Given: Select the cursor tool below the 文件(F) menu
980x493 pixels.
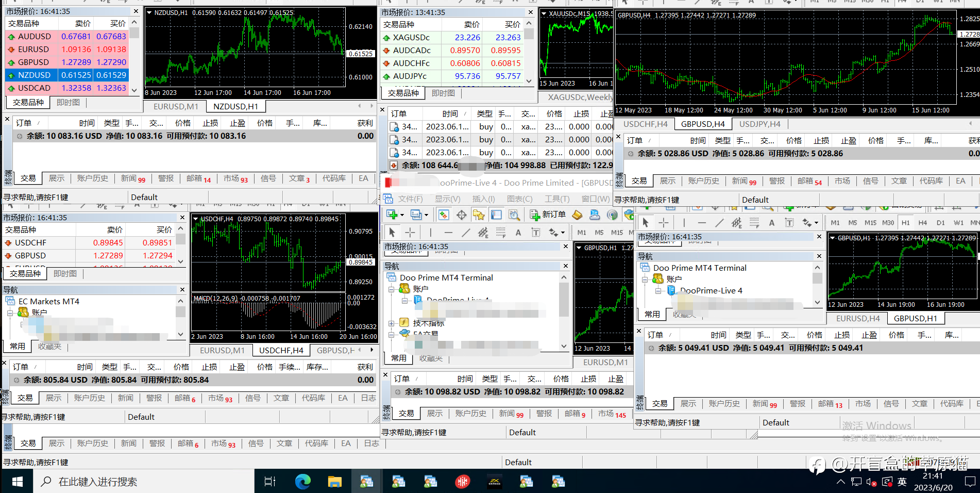Looking at the screenshot, I should click(x=392, y=233).
